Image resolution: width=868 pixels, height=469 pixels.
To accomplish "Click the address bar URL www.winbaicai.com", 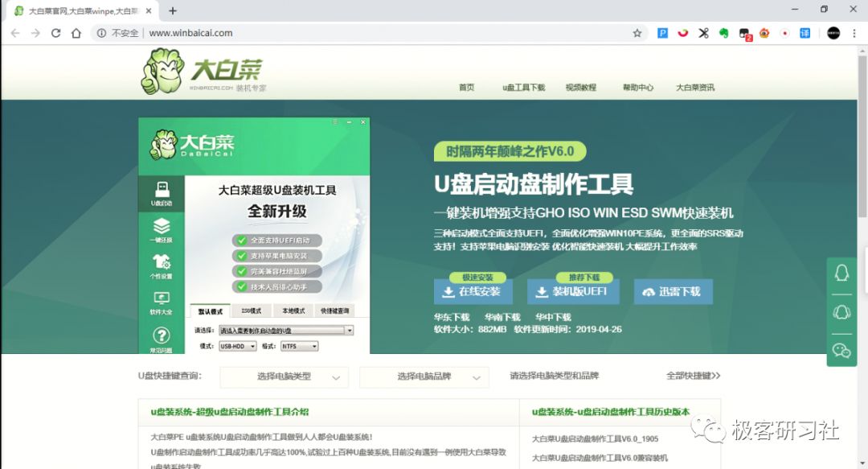I will point(190,33).
